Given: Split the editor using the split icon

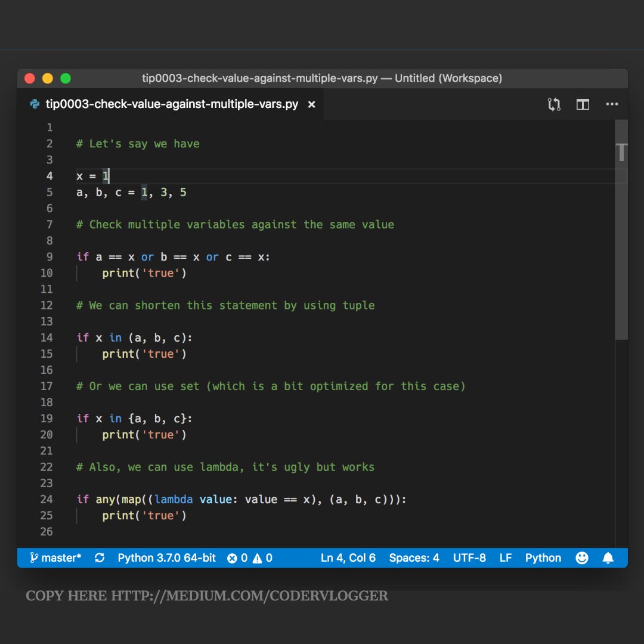Looking at the screenshot, I should point(583,104).
